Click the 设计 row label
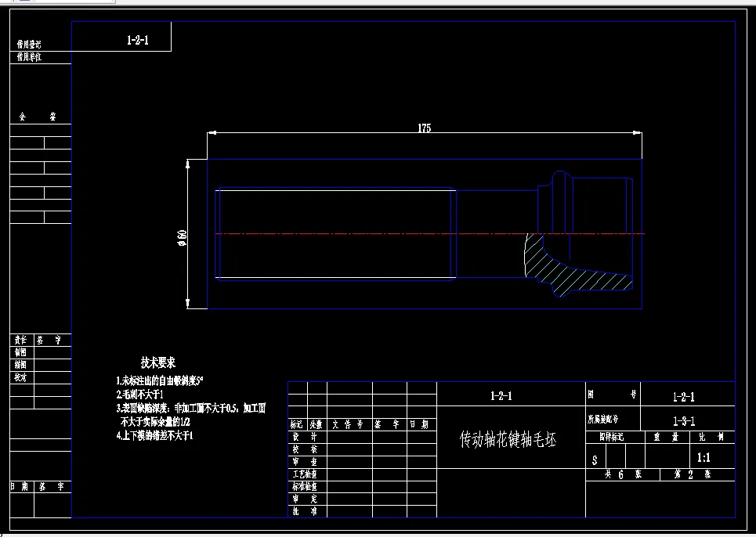This screenshot has width=756, height=537. (306, 437)
